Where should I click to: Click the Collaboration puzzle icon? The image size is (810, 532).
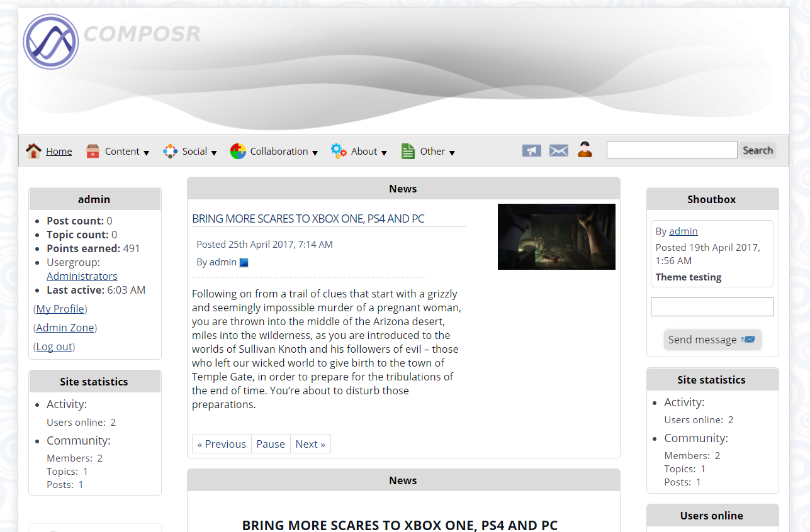pyautogui.click(x=238, y=151)
